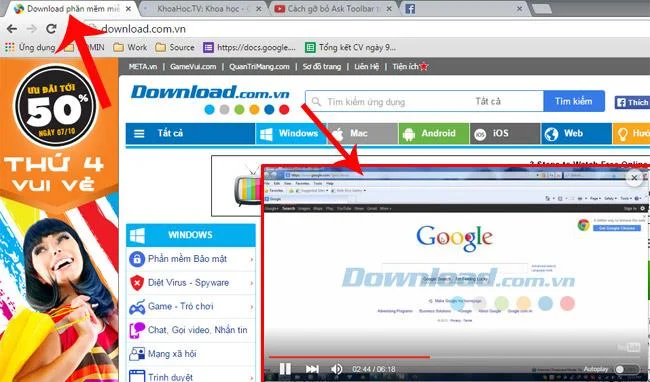The width and height of the screenshot is (650, 382).
Task: Seek on the red video progress bar
Action: 454,356
